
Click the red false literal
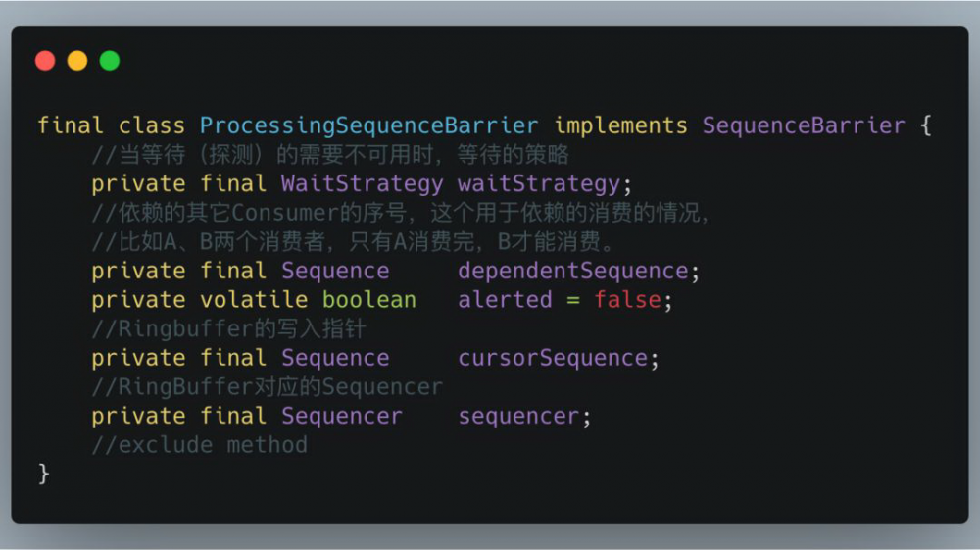627,300
